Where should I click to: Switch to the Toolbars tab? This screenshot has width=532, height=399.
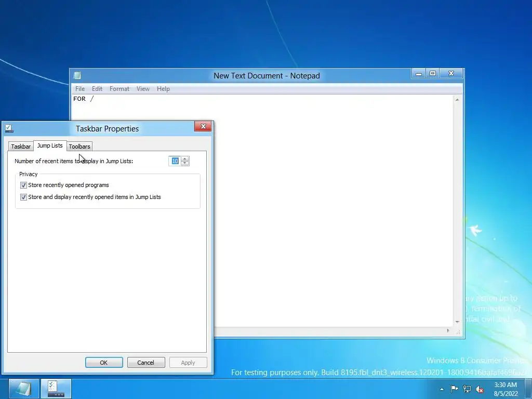click(79, 146)
